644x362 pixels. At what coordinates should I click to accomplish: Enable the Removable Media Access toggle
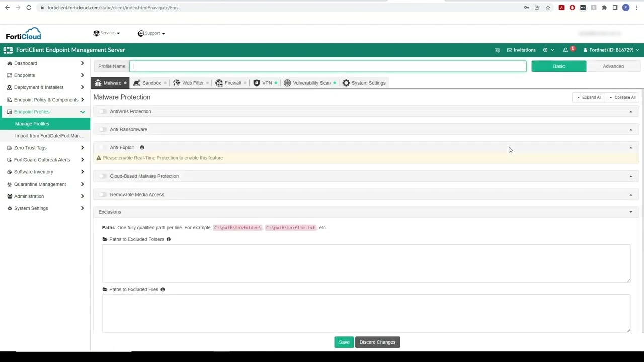(x=103, y=195)
